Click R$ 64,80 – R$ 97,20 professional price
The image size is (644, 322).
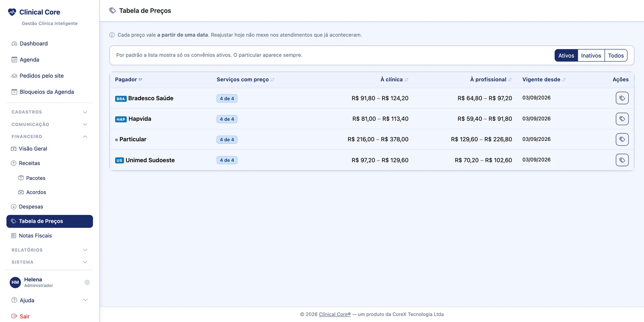[485, 98]
